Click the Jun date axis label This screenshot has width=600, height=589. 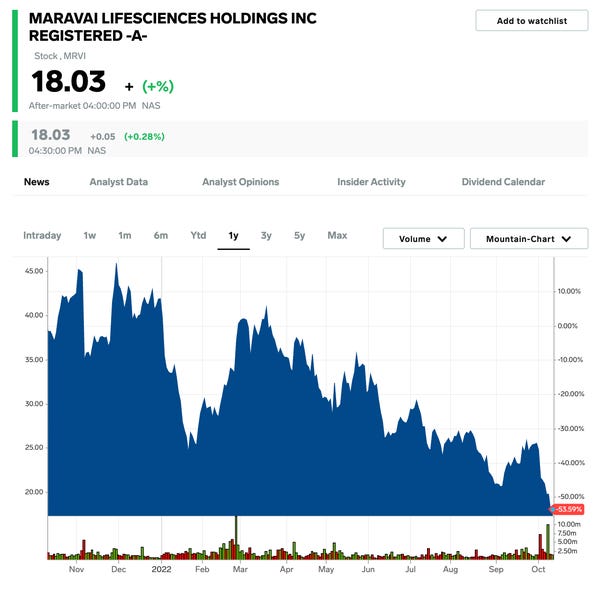point(368,569)
